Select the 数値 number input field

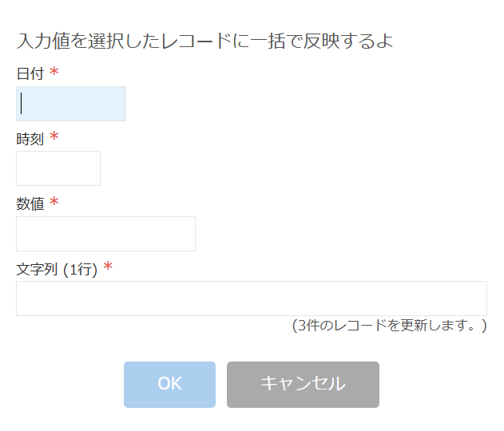coord(105,234)
